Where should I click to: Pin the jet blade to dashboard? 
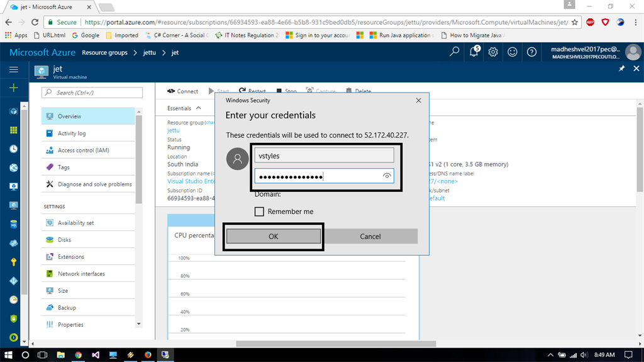pyautogui.click(x=622, y=68)
